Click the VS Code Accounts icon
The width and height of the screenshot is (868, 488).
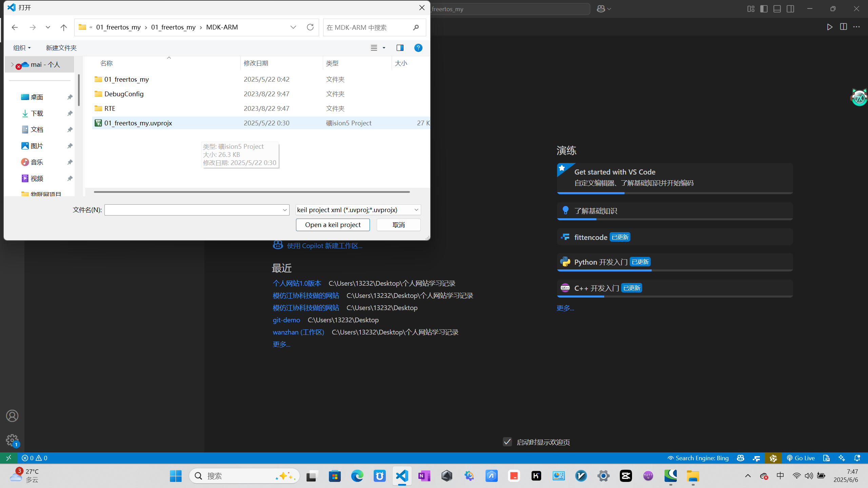tap(12, 416)
